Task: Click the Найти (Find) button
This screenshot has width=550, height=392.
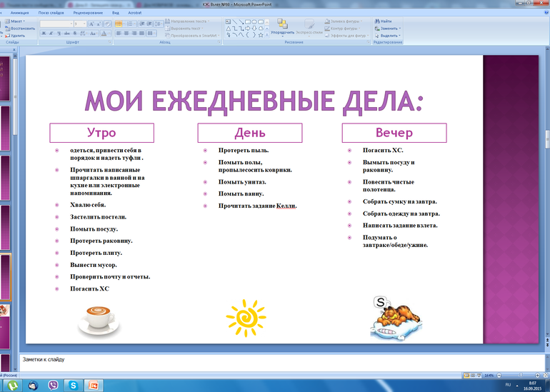Action: point(385,21)
